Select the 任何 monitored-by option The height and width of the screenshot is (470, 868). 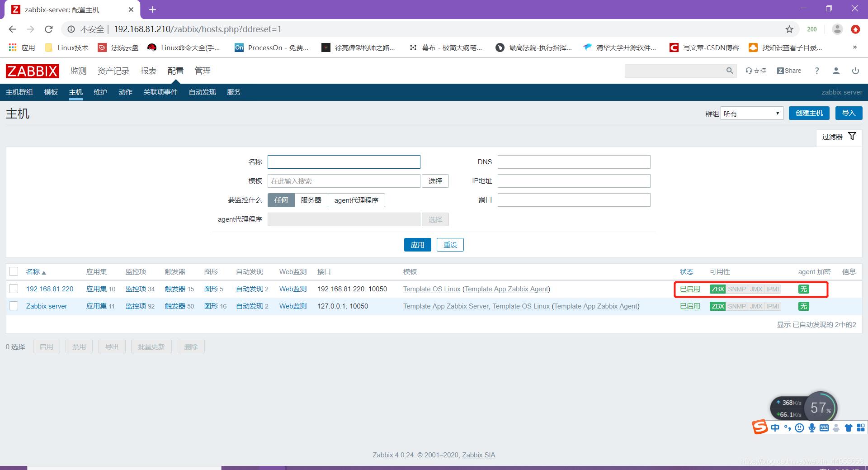(x=281, y=200)
